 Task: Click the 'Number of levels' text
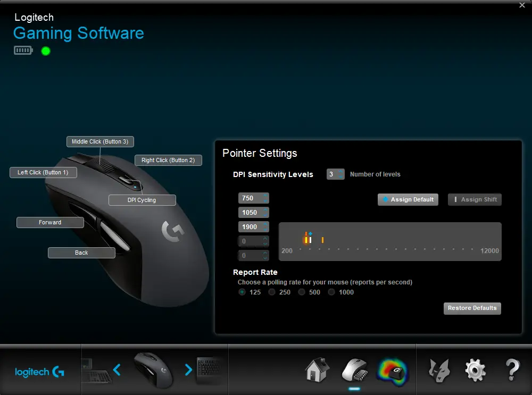375,174
